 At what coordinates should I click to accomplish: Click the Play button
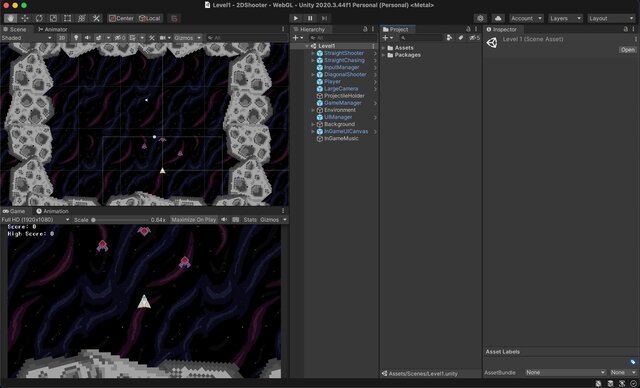coord(296,18)
